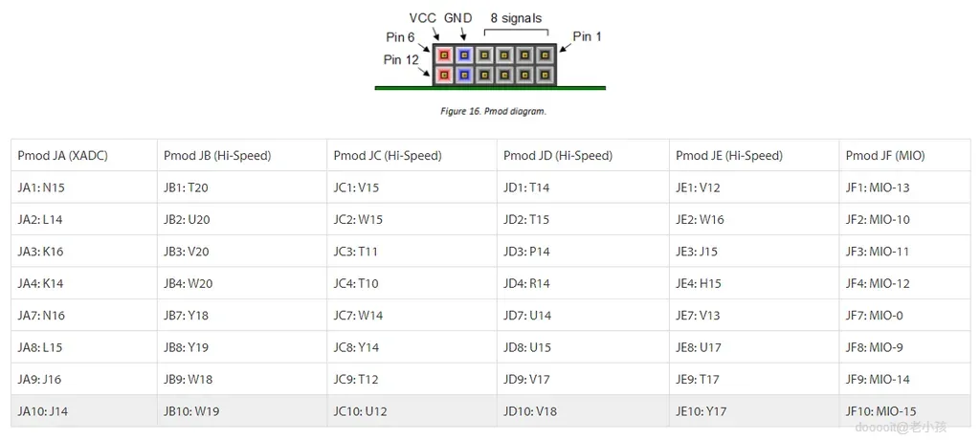Click the Pin 1 label text
The width and height of the screenshot is (980, 441).
click(x=587, y=36)
